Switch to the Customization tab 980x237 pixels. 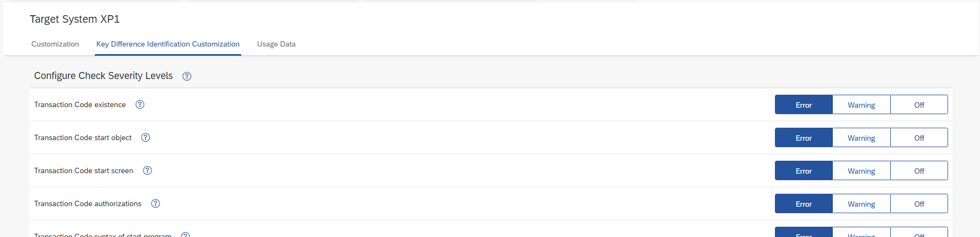[55, 44]
